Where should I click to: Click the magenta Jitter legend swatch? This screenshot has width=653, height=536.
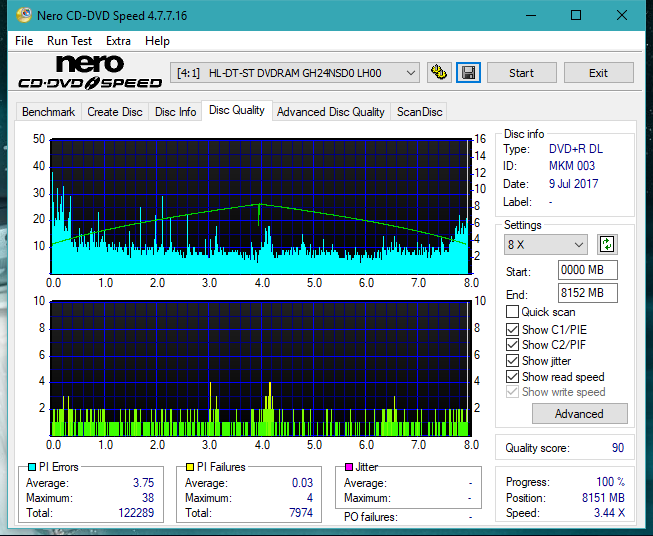tap(349, 467)
